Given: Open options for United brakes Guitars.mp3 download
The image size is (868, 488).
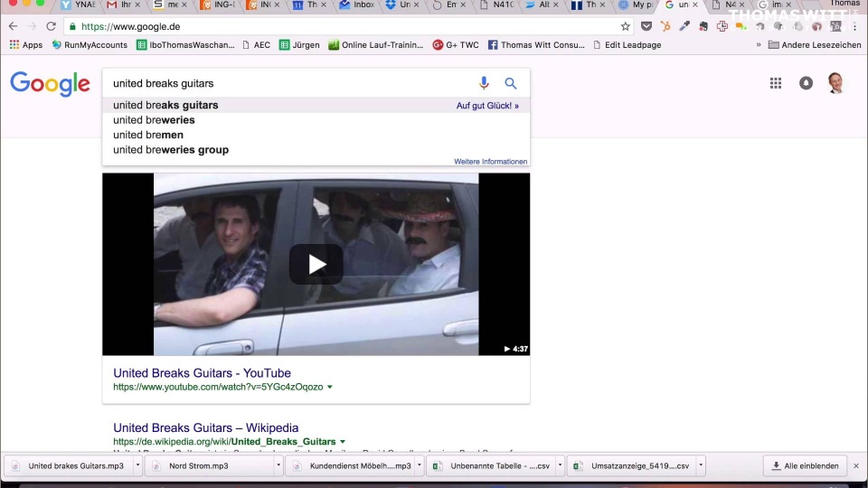Looking at the screenshot, I should [x=137, y=465].
